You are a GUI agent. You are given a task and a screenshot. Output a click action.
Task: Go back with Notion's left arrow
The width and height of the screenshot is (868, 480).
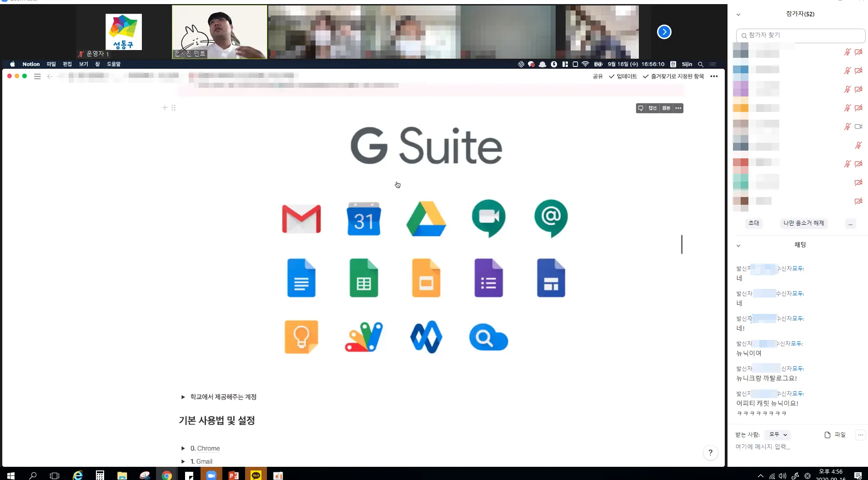(50, 76)
